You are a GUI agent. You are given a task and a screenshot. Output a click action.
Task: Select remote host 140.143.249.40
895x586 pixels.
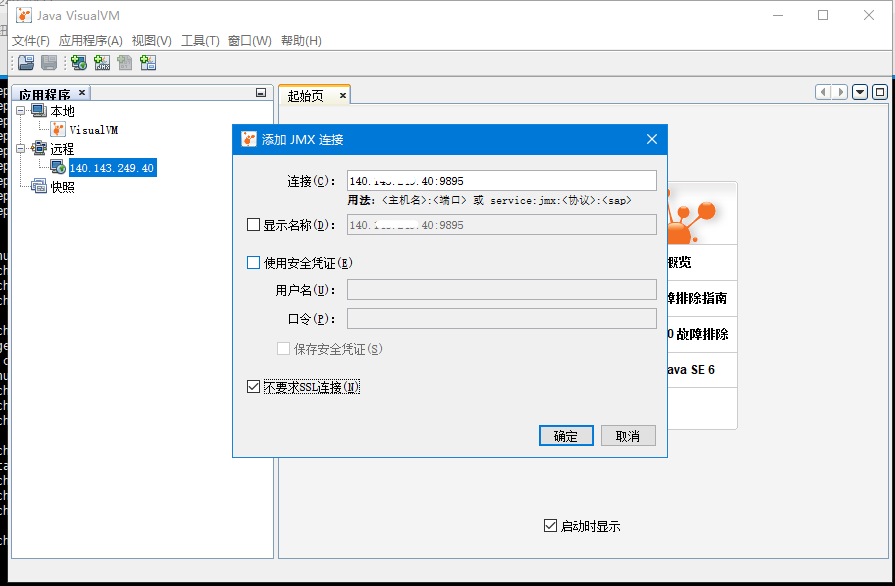pos(112,168)
